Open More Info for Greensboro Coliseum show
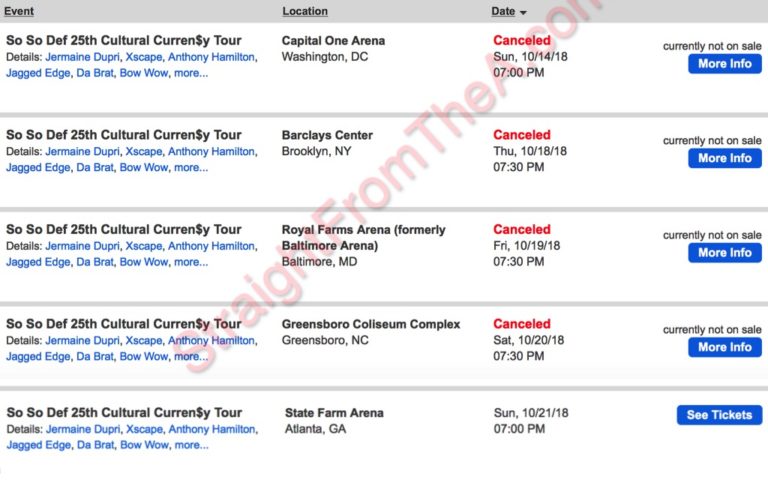Viewport: 768px width, 489px height. pyautogui.click(x=724, y=347)
